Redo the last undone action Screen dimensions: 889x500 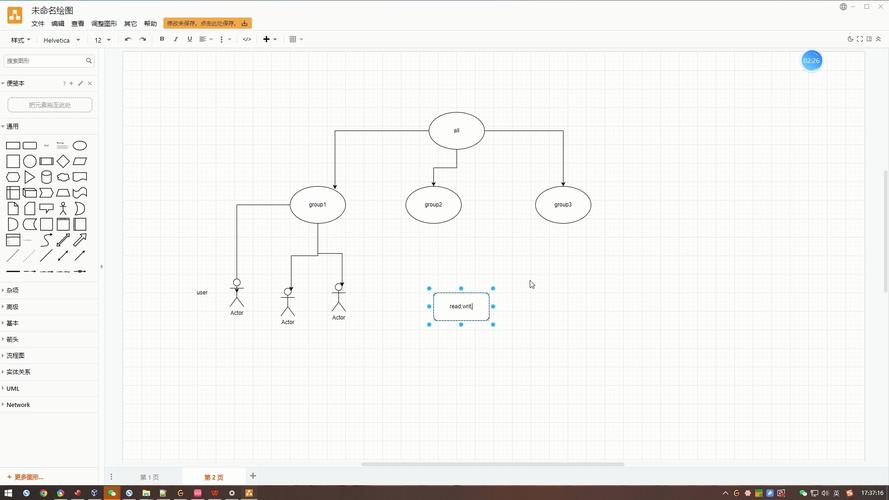tap(143, 39)
